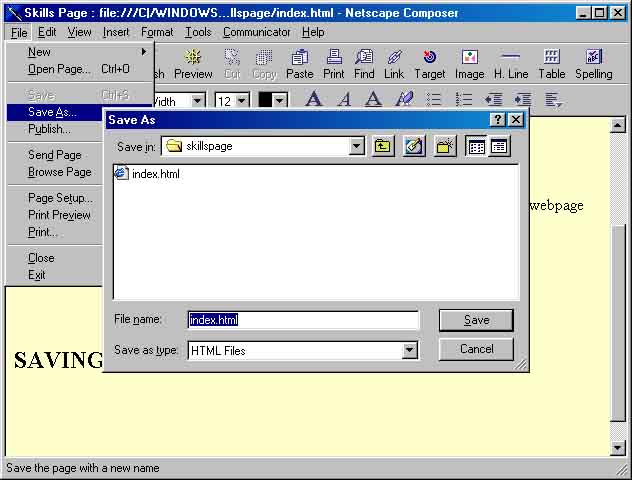This screenshot has height=480, width=632.
Task: Switch to List view in Save As
Action: click(476, 146)
